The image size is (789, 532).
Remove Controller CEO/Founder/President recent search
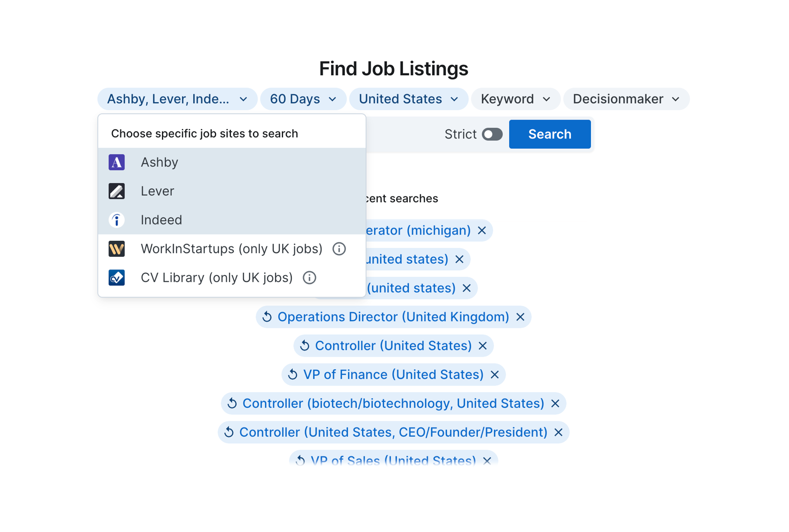pyautogui.click(x=558, y=432)
